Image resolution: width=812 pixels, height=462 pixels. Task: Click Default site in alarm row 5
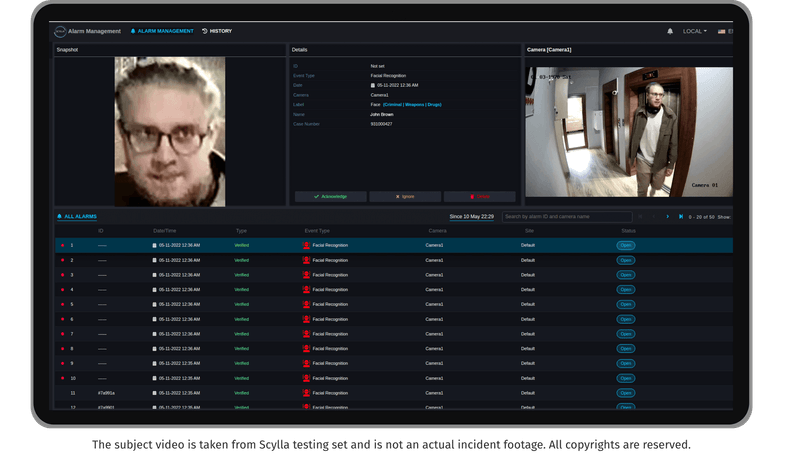[x=528, y=305]
